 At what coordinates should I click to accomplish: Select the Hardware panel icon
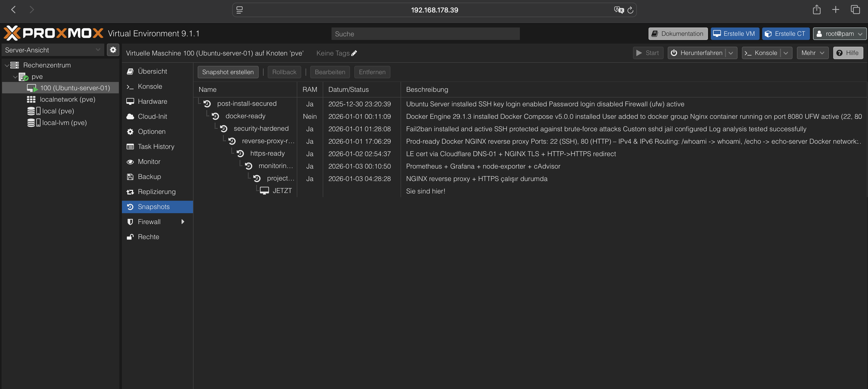(130, 101)
